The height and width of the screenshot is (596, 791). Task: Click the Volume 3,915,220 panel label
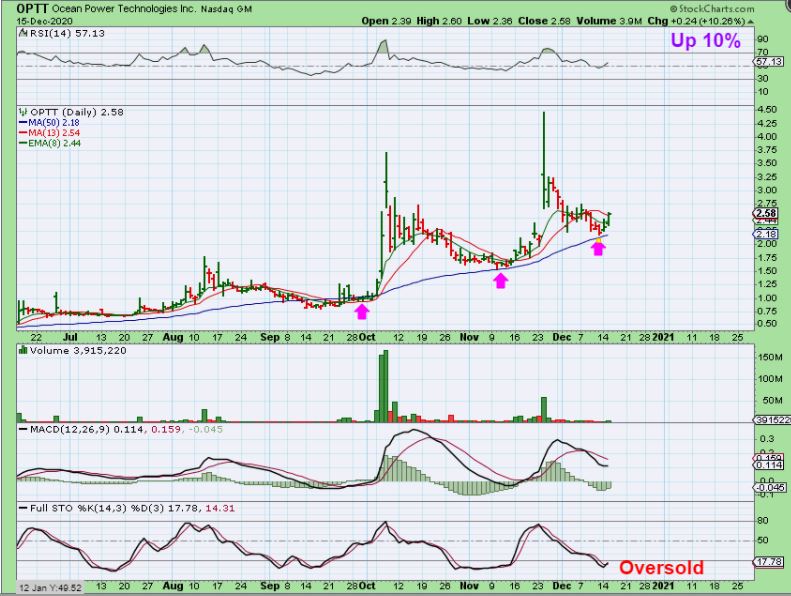(78, 350)
